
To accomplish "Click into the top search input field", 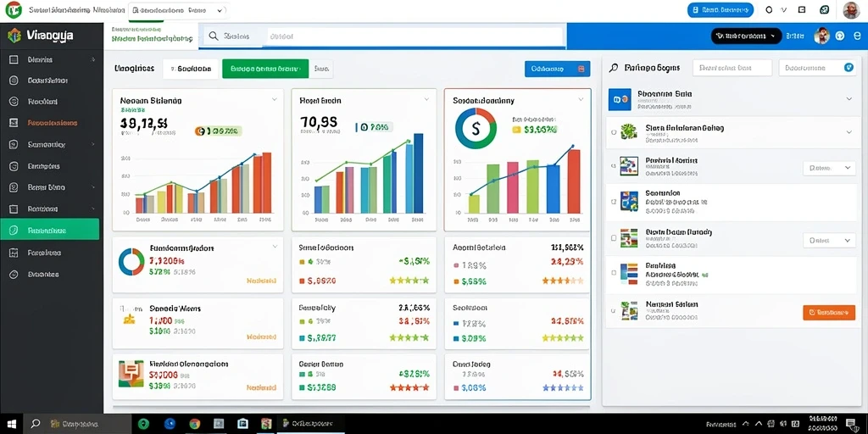I will click(x=415, y=36).
